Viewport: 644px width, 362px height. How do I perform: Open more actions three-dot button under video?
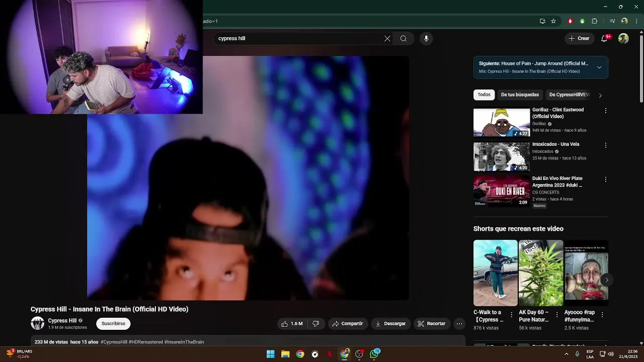pos(459,324)
